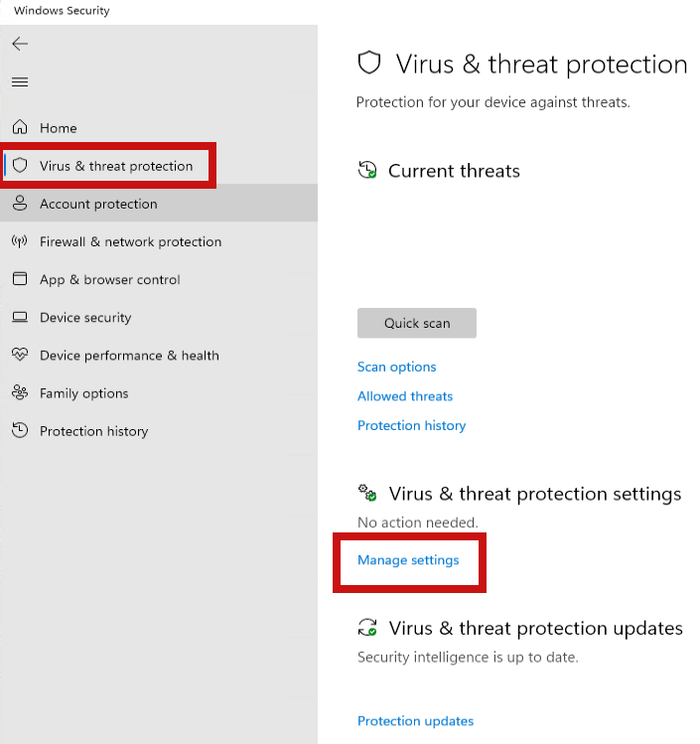Click the Account protection person icon
700x744 pixels.
coord(20,203)
